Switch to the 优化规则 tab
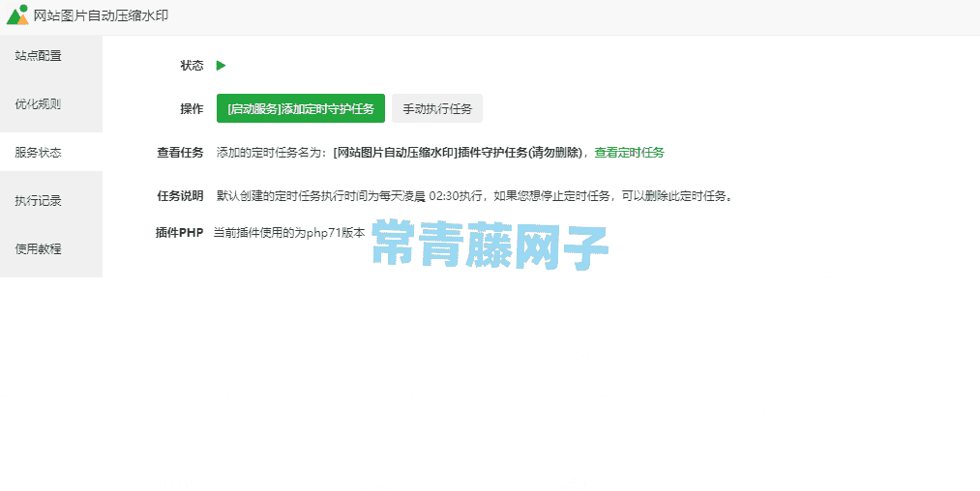Image resolution: width=980 pixels, height=491 pixels. click(x=51, y=104)
